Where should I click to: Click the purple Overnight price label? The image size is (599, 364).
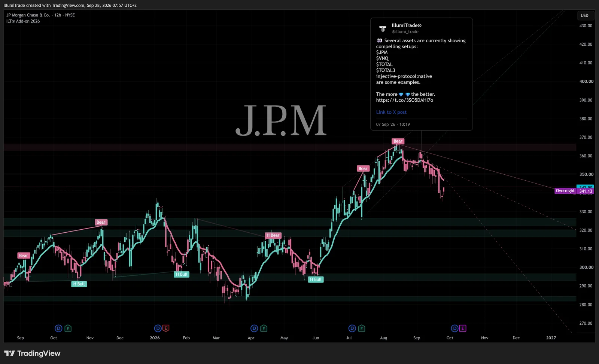pos(565,191)
